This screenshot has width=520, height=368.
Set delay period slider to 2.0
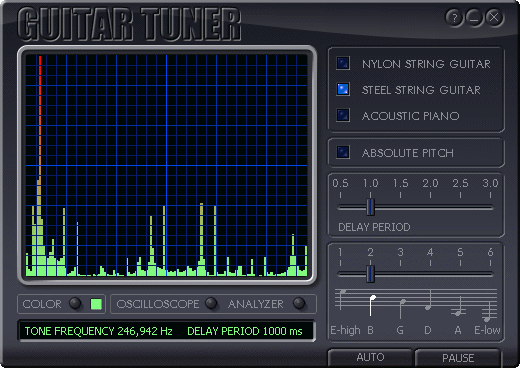click(x=430, y=208)
